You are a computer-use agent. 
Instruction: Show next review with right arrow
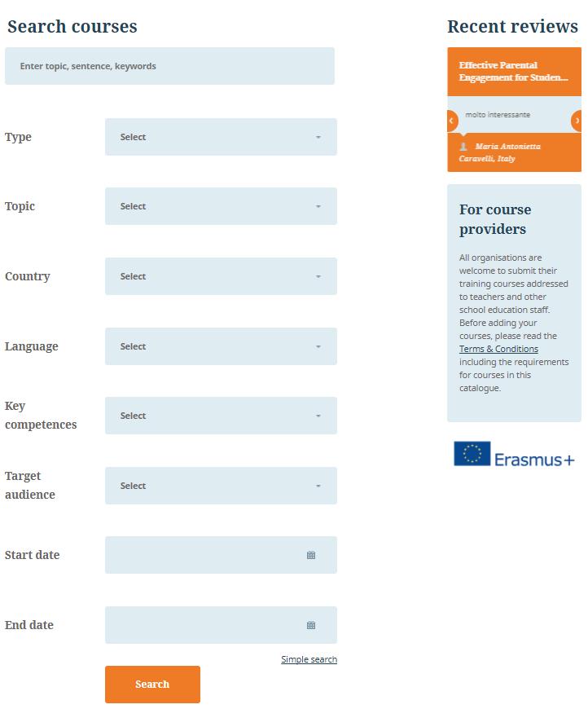(577, 121)
